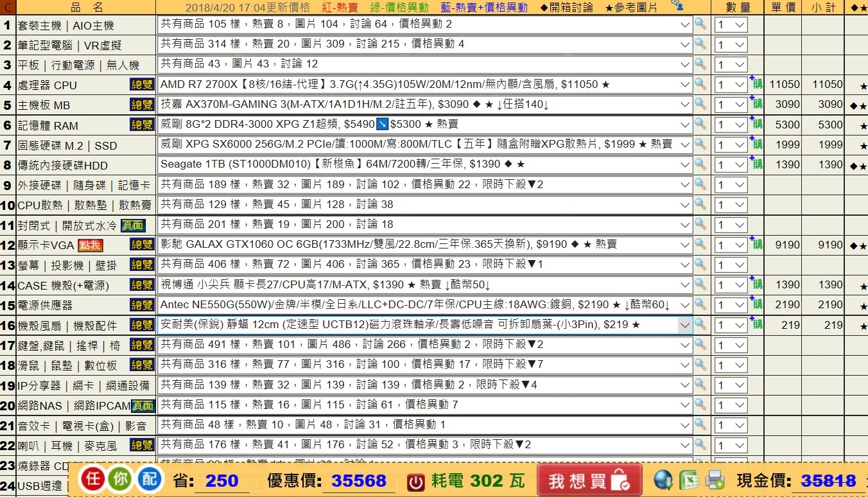Click the 頁面 button in the 封閉式水冷 row

coord(133,225)
